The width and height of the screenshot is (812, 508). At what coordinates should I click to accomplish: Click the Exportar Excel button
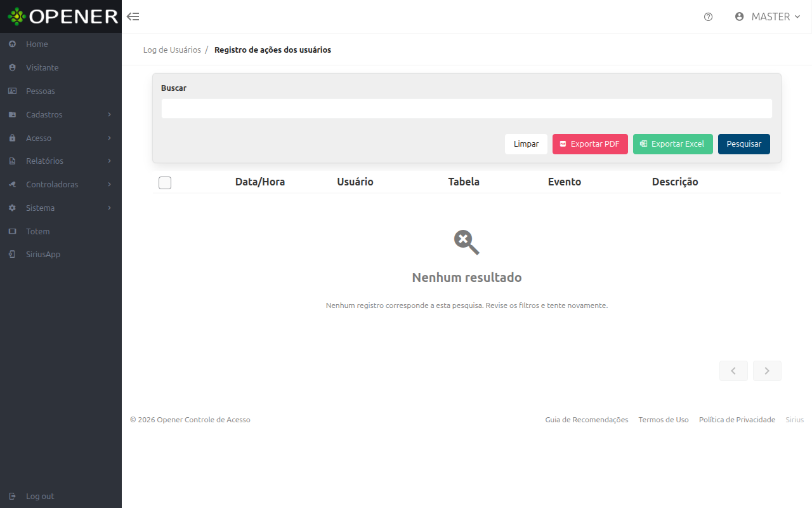point(673,144)
